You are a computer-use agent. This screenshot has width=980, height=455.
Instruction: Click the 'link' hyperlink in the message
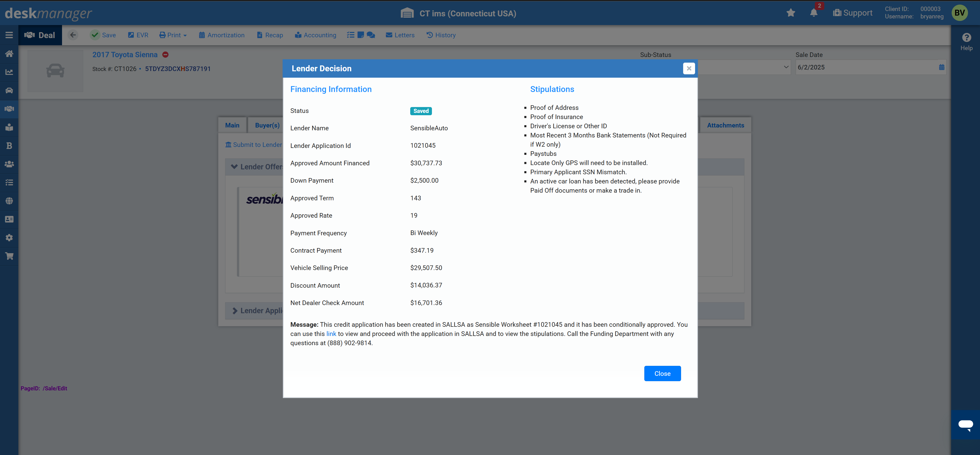coord(331,334)
